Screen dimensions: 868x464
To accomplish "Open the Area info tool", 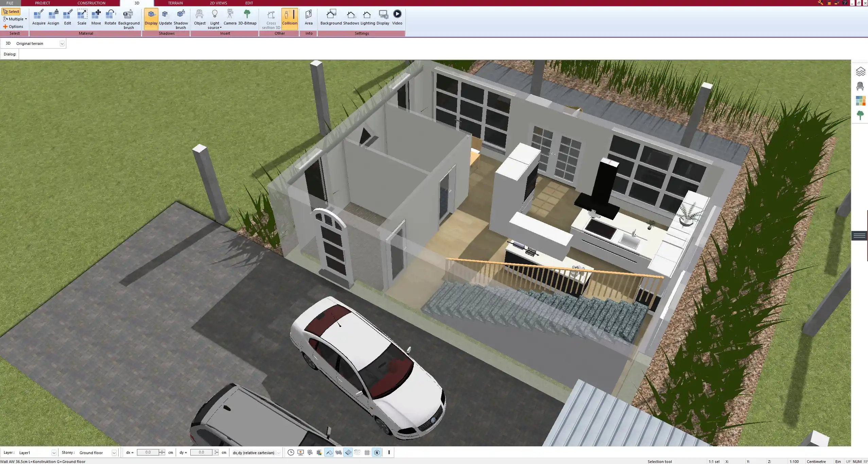I will pyautogui.click(x=309, y=17).
